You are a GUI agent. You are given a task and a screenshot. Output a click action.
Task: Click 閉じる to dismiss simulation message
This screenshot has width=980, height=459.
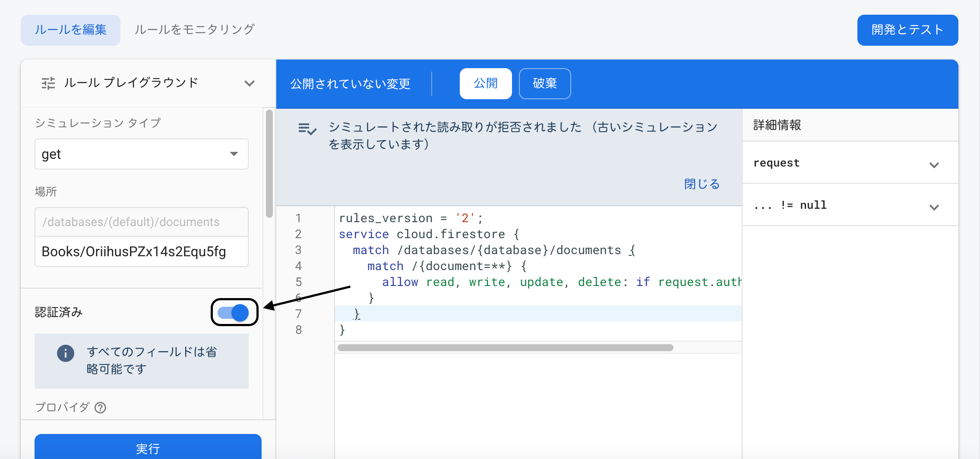[x=702, y=184]
